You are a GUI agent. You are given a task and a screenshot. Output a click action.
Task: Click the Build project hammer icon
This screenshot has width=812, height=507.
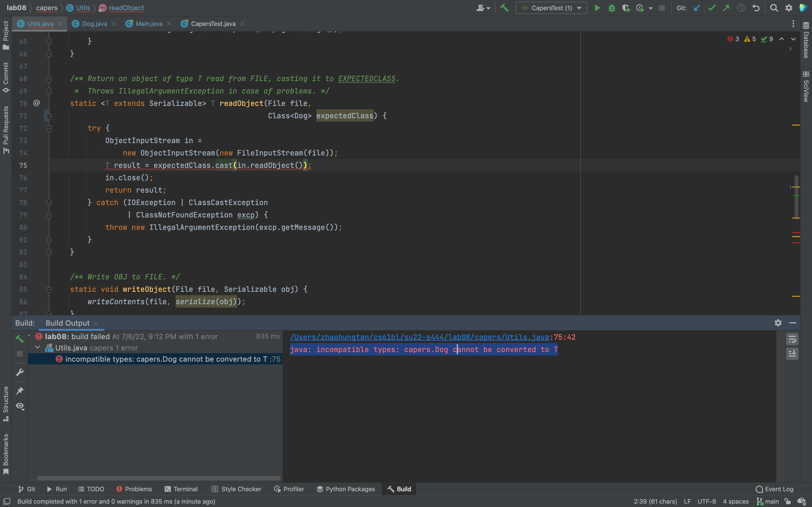click(504, 8)
